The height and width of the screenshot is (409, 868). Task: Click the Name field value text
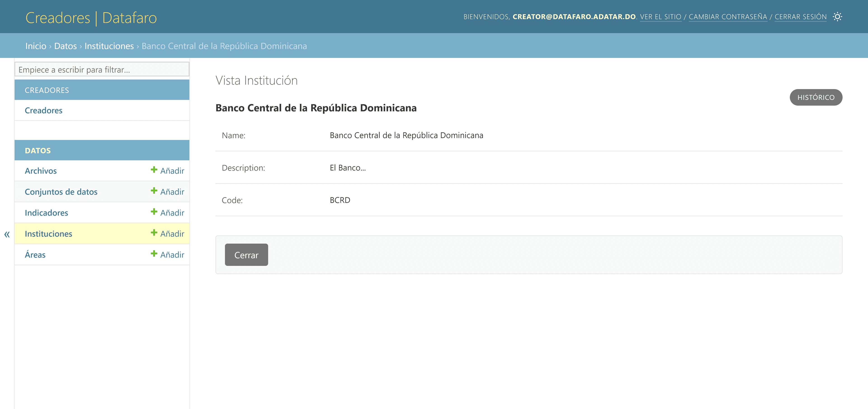pyautogui.click(x=406, y=135)
